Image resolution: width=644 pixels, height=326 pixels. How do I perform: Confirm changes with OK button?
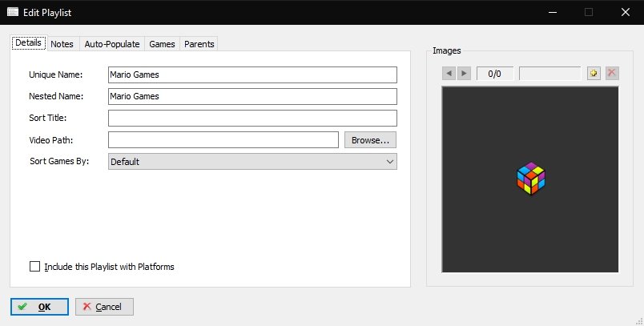pyautogui.click(x=39, y=307)
